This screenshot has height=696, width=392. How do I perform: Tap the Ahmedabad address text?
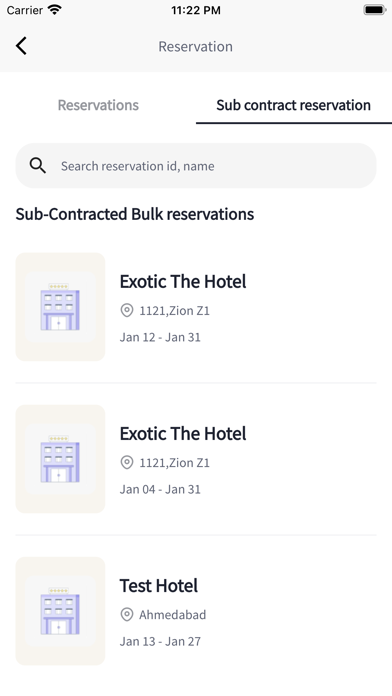[173, 615]
